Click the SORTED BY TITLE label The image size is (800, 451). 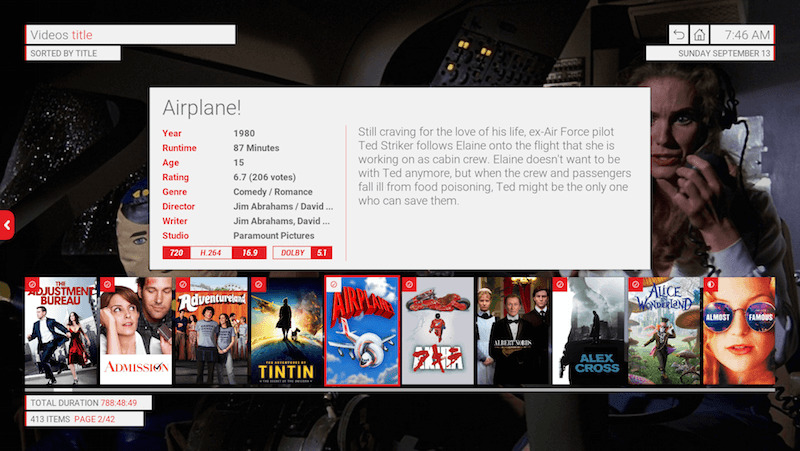pos(73,53)
